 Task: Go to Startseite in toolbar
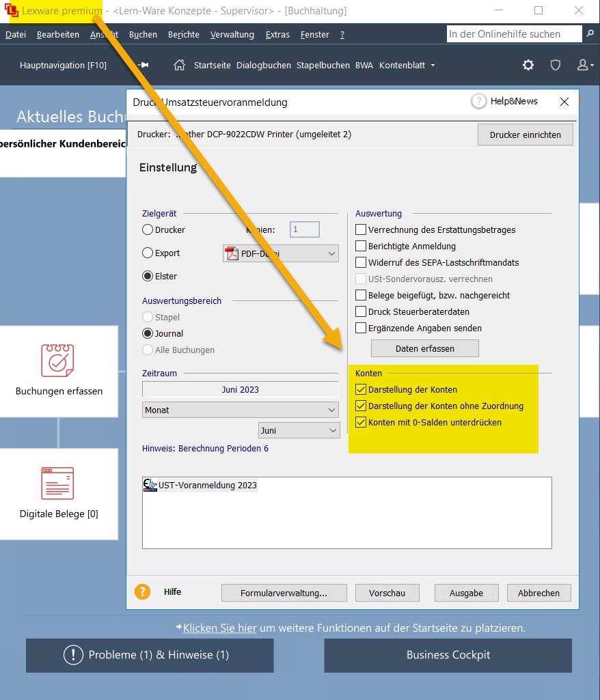tap(213, 65)
